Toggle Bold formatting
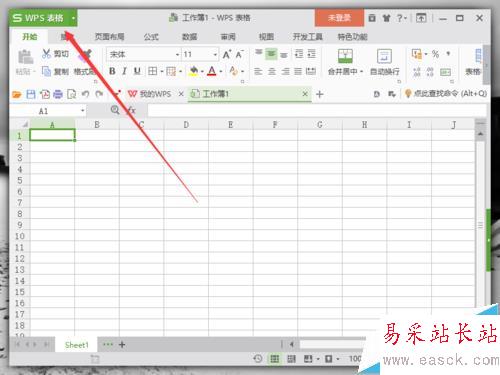Image resolution: width=500 pixels, height=375 pixels. (x=112, y=71)
